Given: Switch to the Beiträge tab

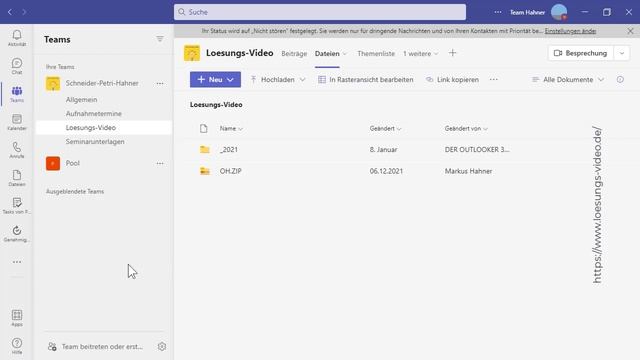Looking at the screenshot, I should point(294,53).
